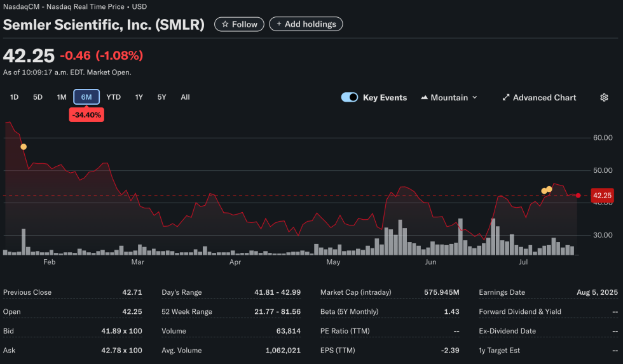Click the Advanced Chart link

(x=544, y=98)
